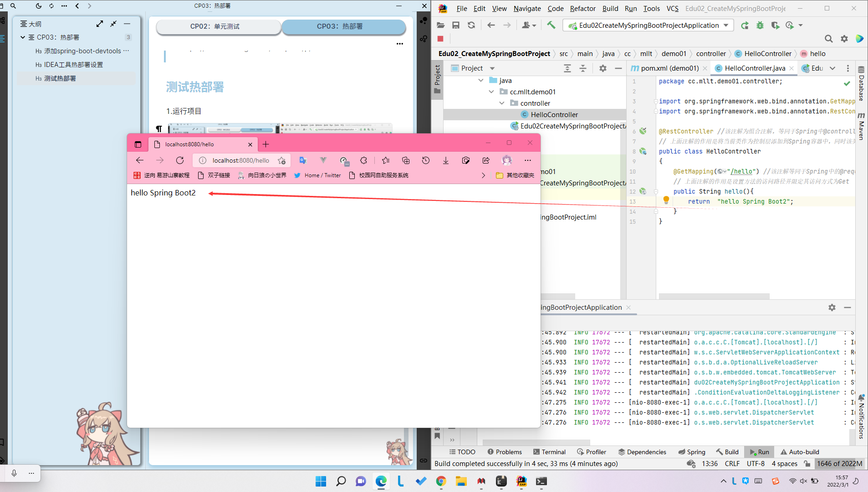Screen dimensions: 868x492
Task: Switch to CP02: 单元测试 tab
Action: click(218, 26)
